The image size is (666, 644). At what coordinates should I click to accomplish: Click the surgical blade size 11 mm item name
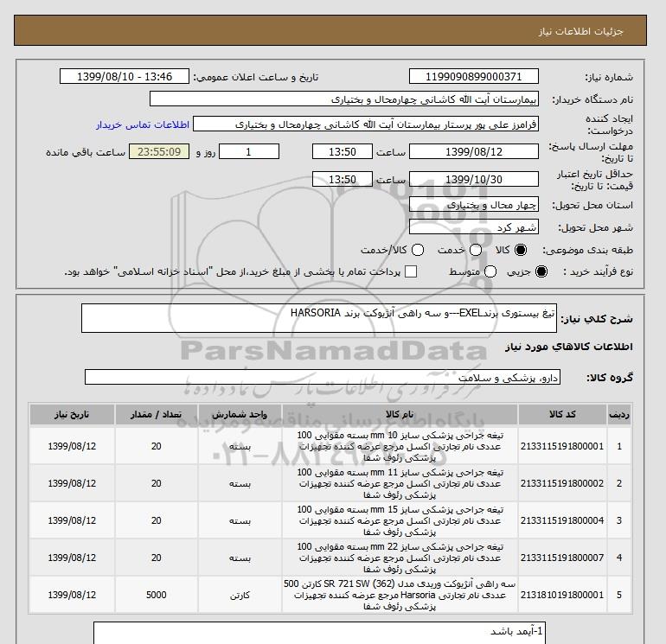400,483
